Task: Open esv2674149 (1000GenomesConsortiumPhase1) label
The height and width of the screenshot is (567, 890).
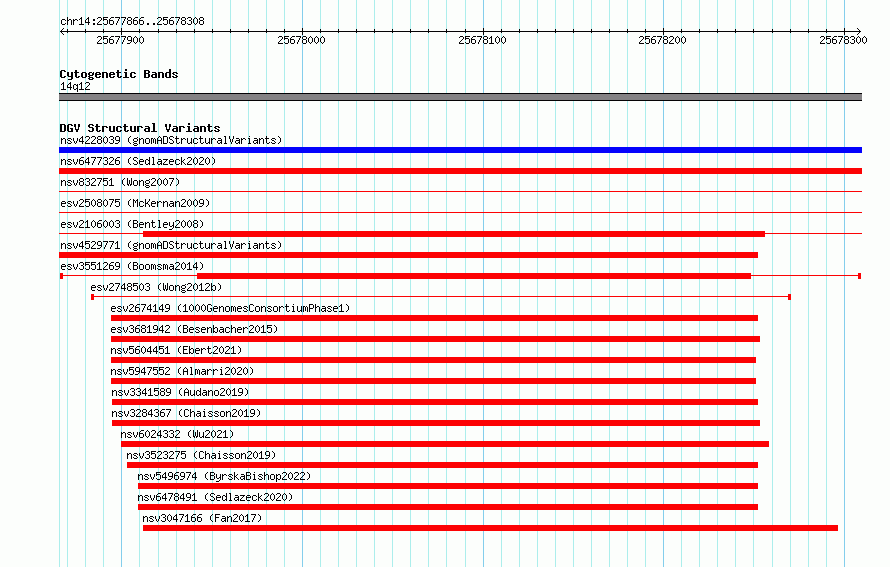Action: pos(230,308)
